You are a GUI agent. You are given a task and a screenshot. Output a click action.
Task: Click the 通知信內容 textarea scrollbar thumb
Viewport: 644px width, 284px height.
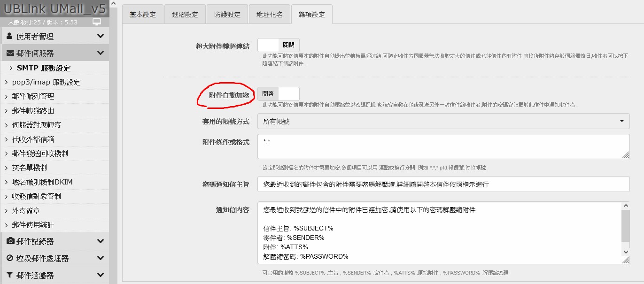pyautogui.click(x=625, y=225)
